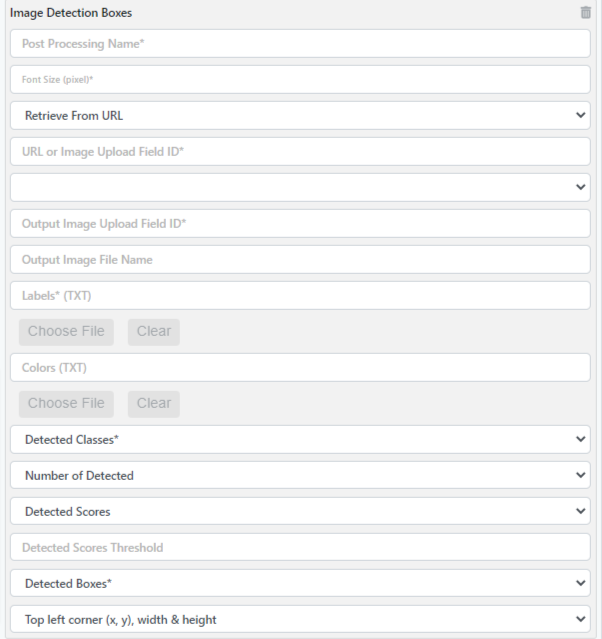Expand the Number of Detected dropdown
Image resolution: width=602 pixels, height=639 pixels.
point(300,476)
